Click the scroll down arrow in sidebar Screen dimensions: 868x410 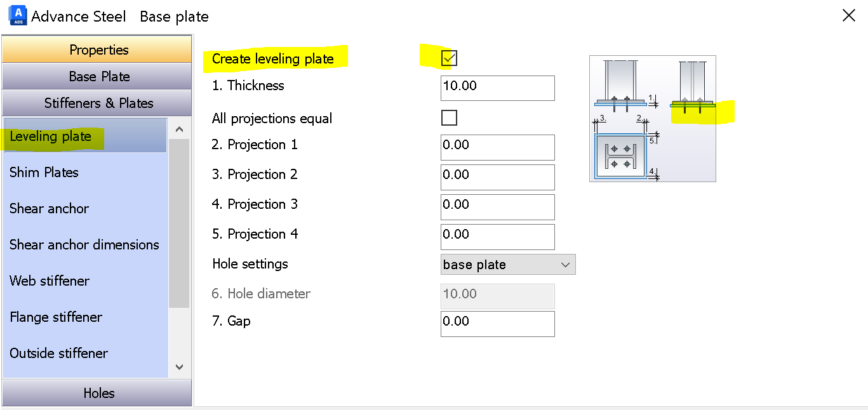179,367
